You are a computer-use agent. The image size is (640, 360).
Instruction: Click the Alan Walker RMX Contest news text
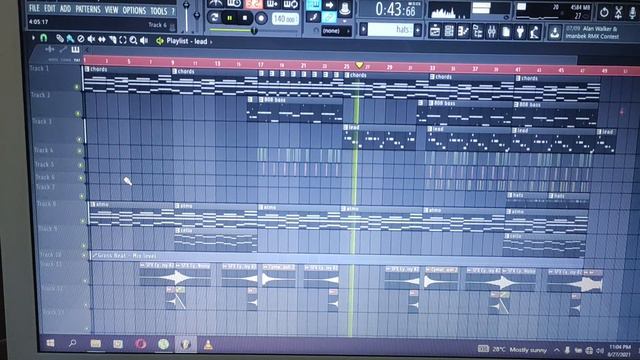click(x=592, y=33)
